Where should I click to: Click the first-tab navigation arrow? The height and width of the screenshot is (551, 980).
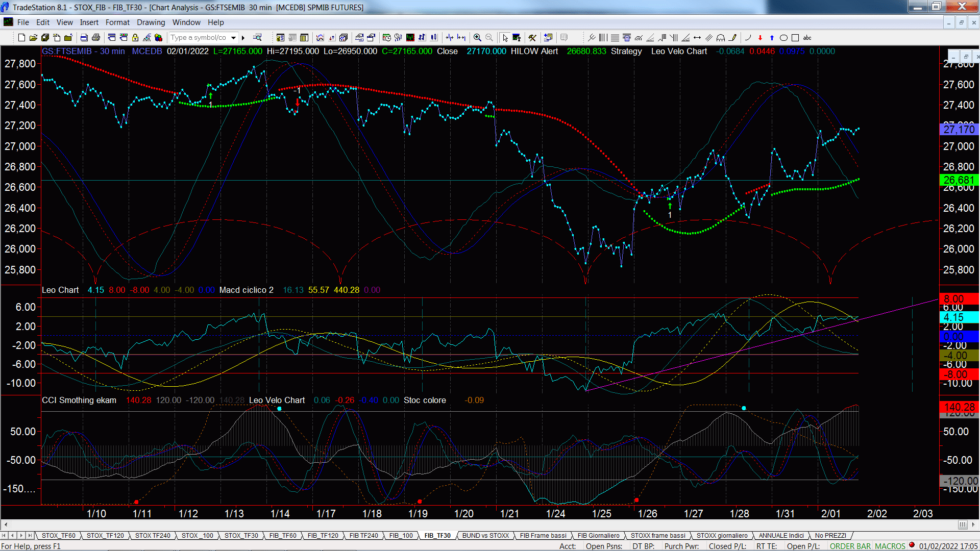(4, 536)
